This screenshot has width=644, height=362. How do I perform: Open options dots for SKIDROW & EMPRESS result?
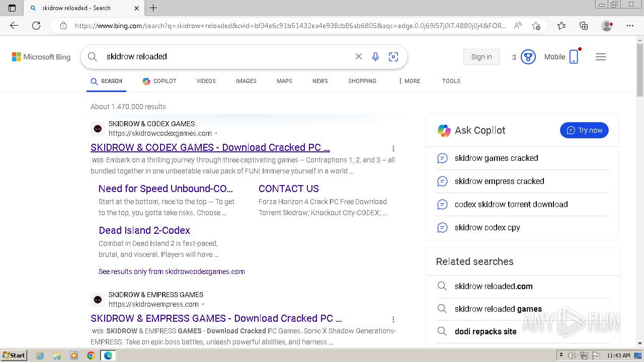click(393, 319)
